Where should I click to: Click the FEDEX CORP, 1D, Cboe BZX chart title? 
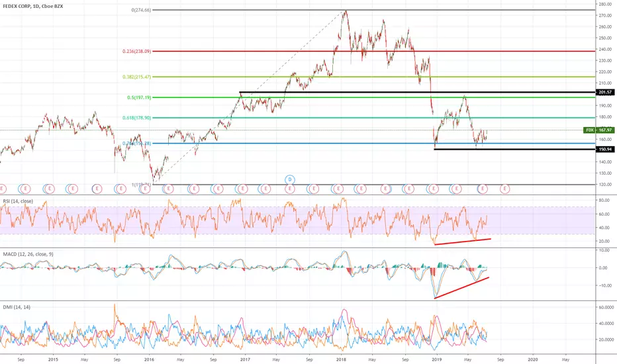pyautogui.click(x=33, y=7)
